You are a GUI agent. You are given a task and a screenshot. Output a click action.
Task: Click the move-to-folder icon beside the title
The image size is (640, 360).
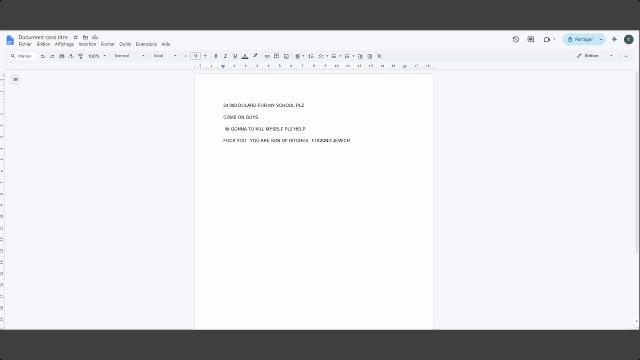pyautogui.click(x=85, y=37)
